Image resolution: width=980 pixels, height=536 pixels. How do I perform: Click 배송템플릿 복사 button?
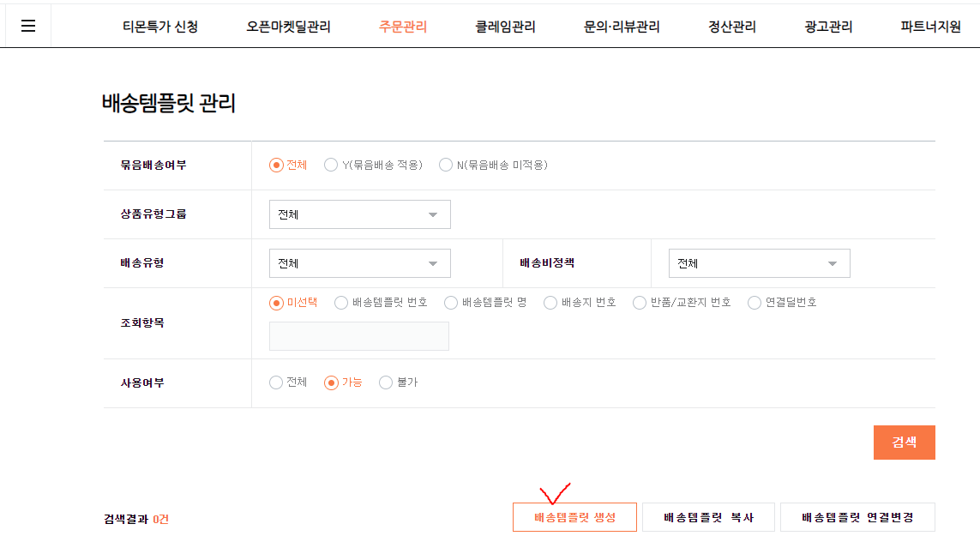[707, 516]
